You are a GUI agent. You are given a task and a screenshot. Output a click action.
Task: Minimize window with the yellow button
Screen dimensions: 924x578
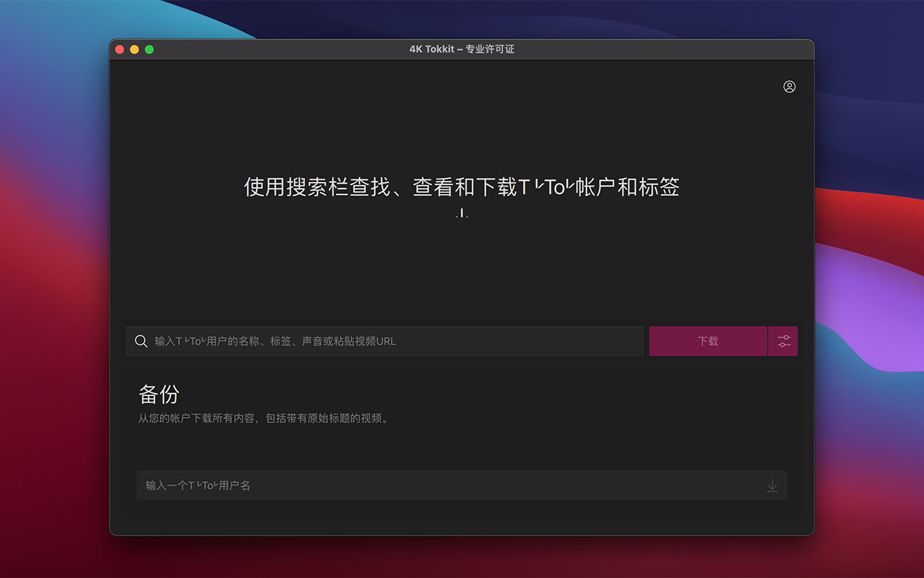coord(134,49)
